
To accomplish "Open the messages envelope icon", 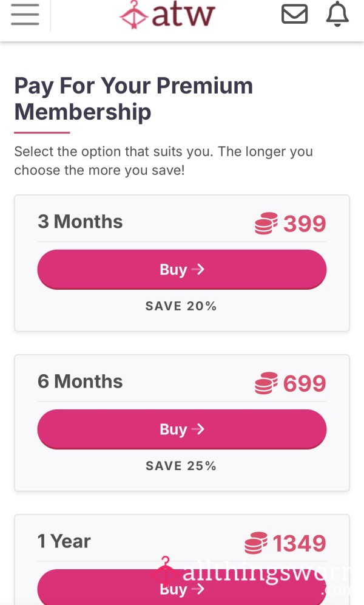I will click(295, 15).
